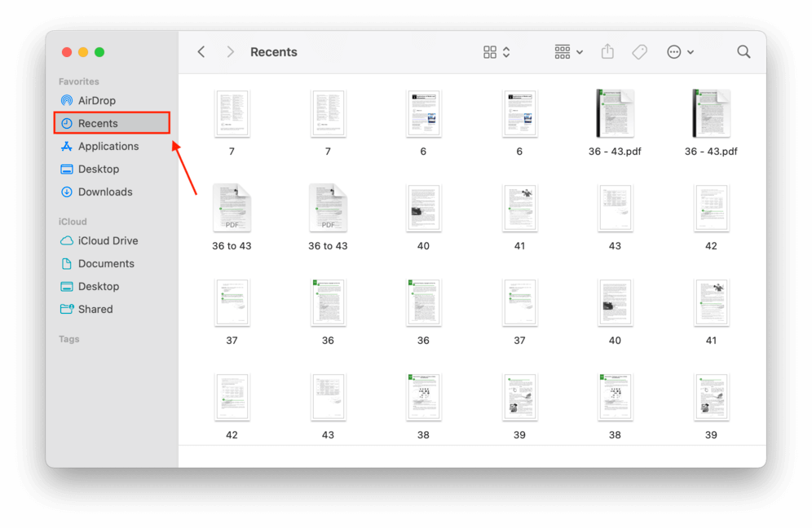This screenshot has height=528, width=812.
Task: Click the group-by items icon
Action: click(563, 52)
